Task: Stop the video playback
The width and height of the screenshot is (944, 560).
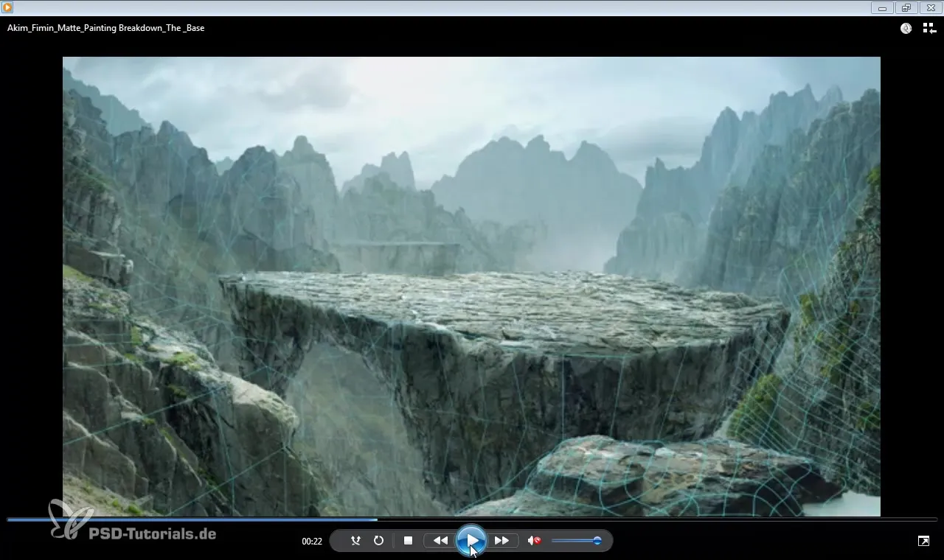Action: 408,541
